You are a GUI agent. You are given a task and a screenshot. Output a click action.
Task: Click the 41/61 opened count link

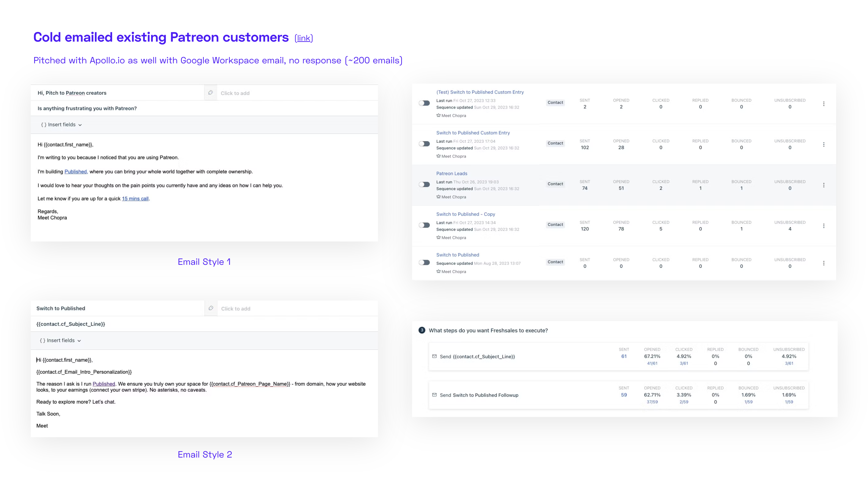point(652,363)
